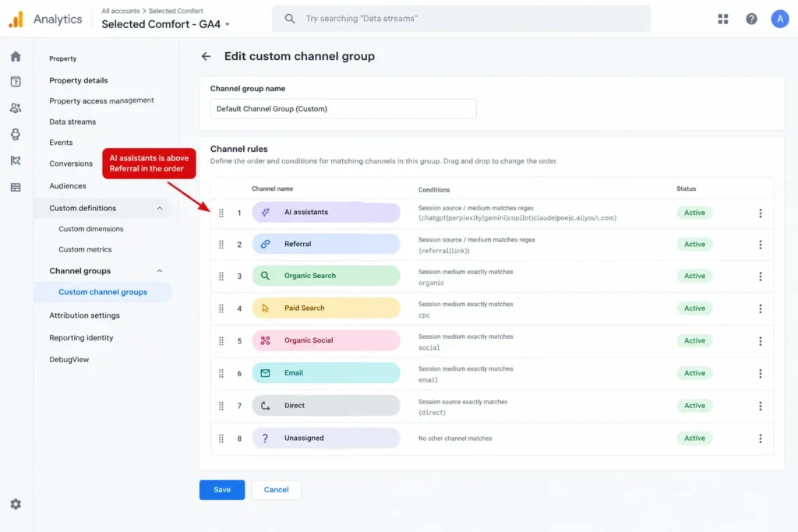Open the Email channel pill
Image resolution: width=798 pixels, height=532 pixels.
(326, 373)
